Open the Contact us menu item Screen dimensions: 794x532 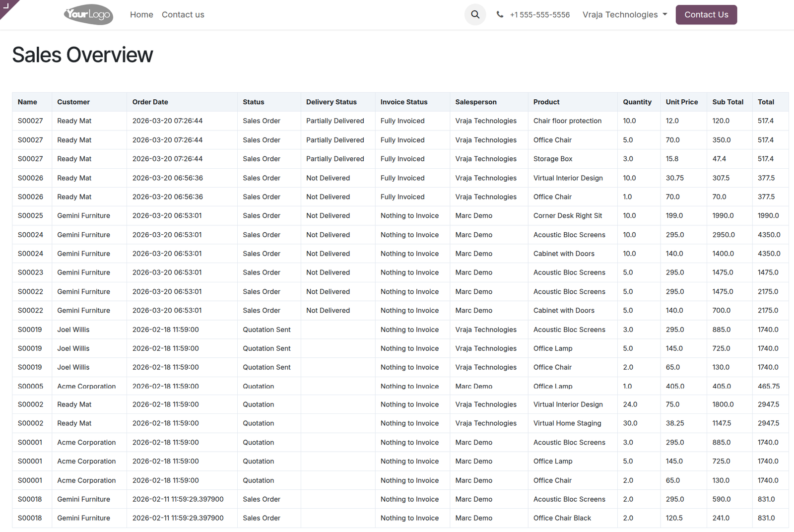[183, 14]
